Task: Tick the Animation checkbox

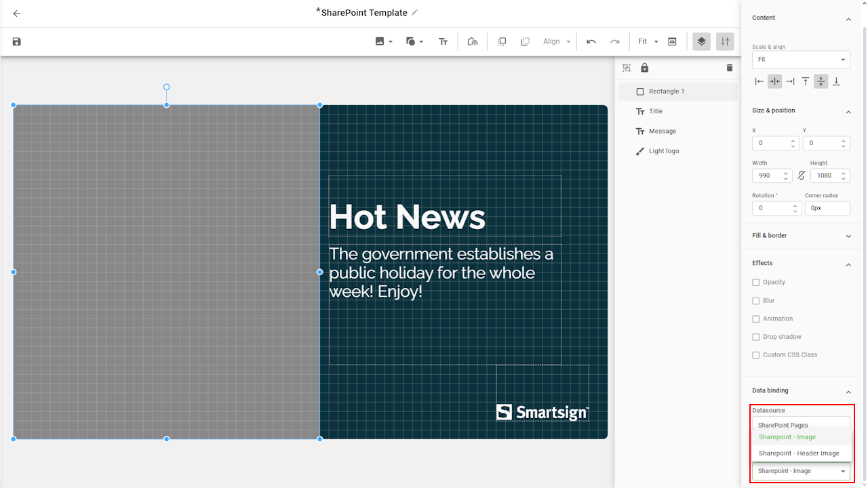Action: tap(756, 319)
